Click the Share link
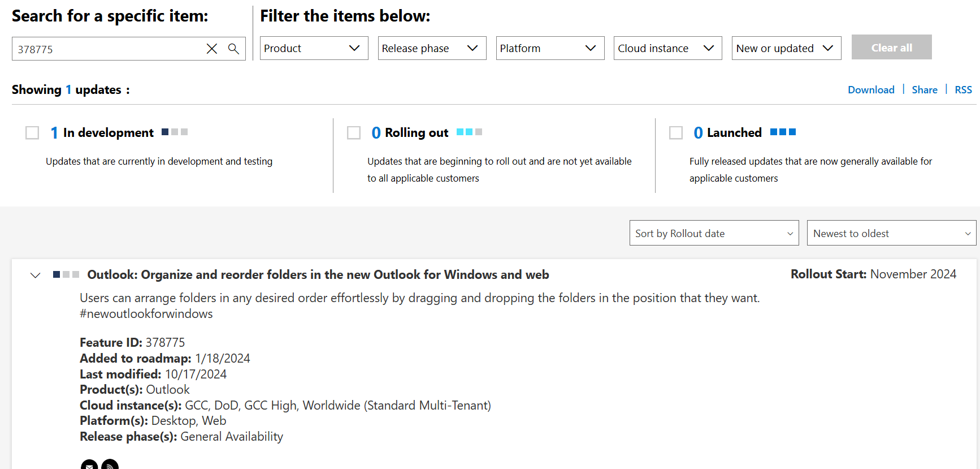Screen dimensions: 980x469 click(925, 89)
